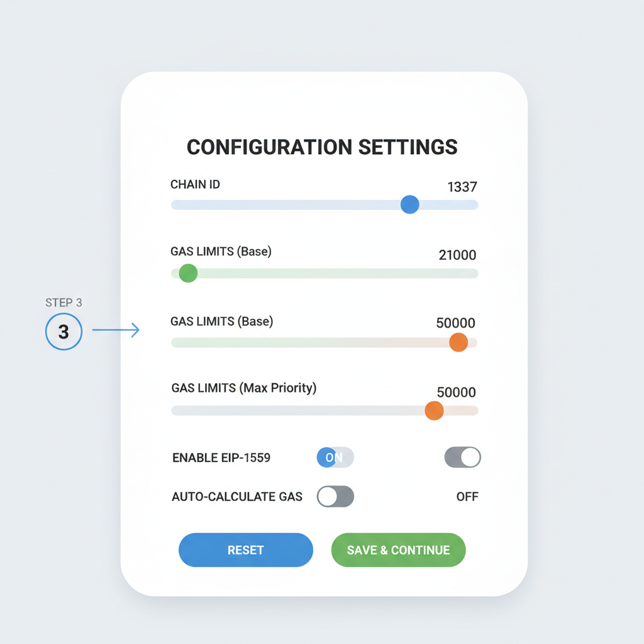Select the Gas Limits (Max Priority) label
Image resolution: width=644 pixels, height=644 pixels.
(243, 388)
